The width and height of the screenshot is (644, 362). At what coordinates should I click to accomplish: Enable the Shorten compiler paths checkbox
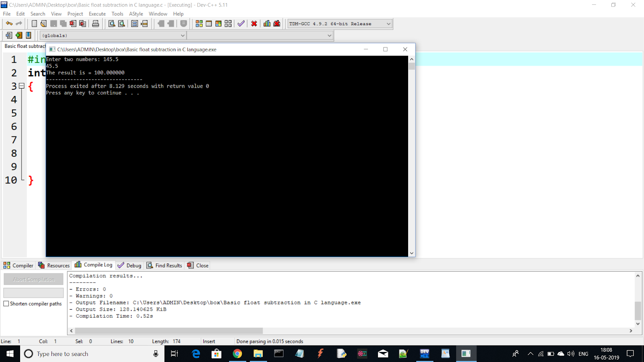tap(6, 304)
